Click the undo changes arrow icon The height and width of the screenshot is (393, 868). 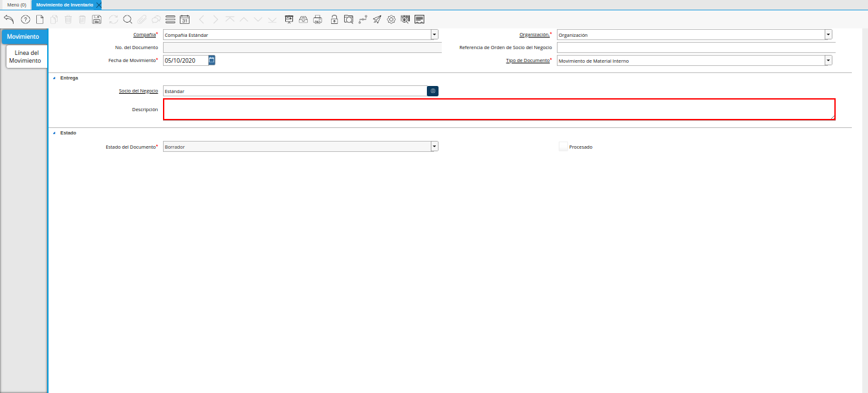pyautogui.click(x=8, y=19)
